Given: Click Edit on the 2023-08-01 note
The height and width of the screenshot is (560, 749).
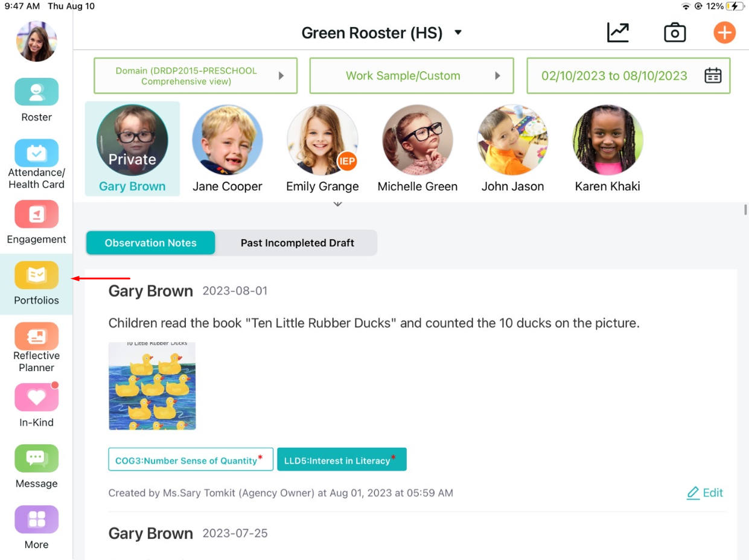Looking at the screenshot, I should click(x=705, y=492).
